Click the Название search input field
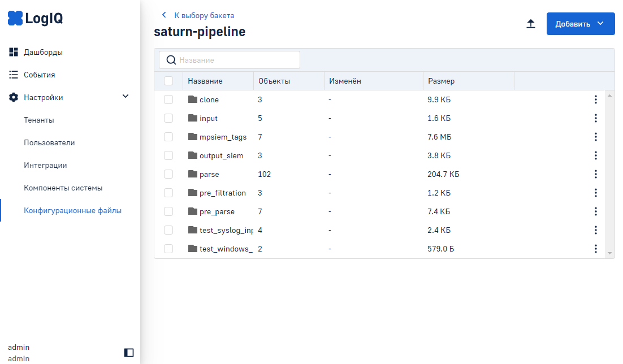This screenshot has height=364, width=623. 237,60
